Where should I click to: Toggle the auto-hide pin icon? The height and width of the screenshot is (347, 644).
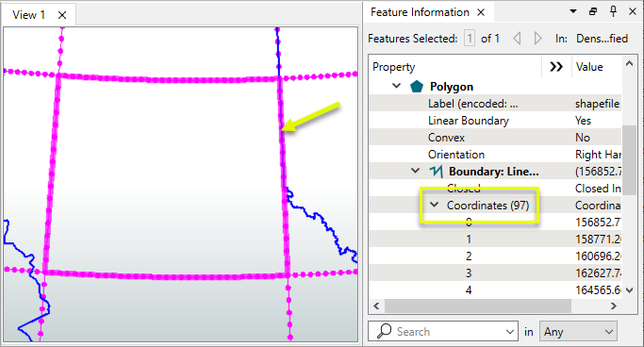tap(613, 11)
